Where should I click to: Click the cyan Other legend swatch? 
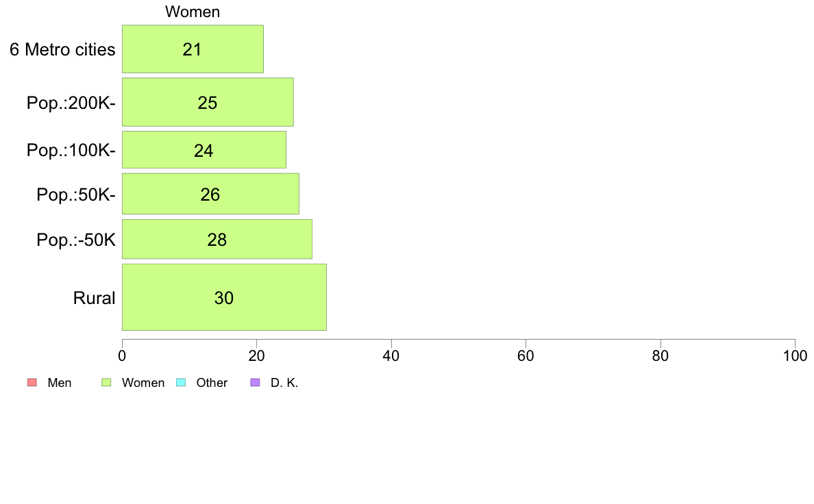click(181, 383)
